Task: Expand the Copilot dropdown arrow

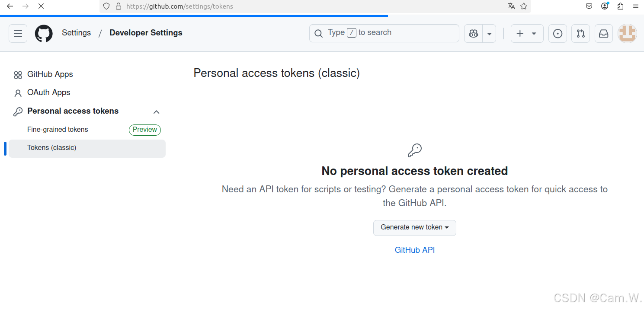Action: click(x=489, y=33)
